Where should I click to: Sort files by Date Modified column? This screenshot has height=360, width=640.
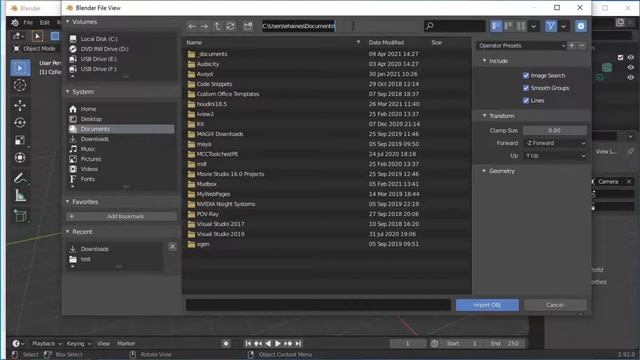(x=386, y=42)
